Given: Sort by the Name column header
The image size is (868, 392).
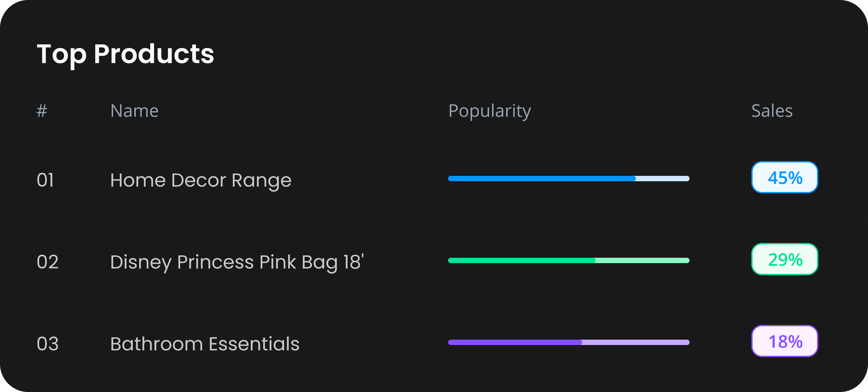Looking at the screenshot, I should (x=134, y=110).
